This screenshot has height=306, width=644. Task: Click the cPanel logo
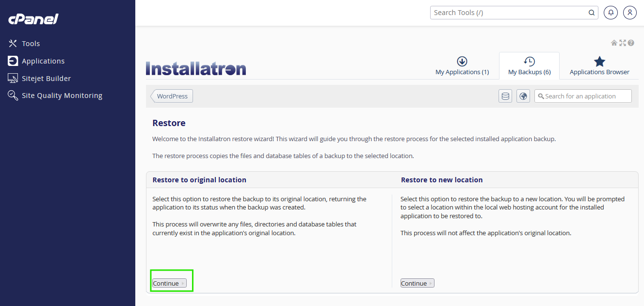(33, 19)
